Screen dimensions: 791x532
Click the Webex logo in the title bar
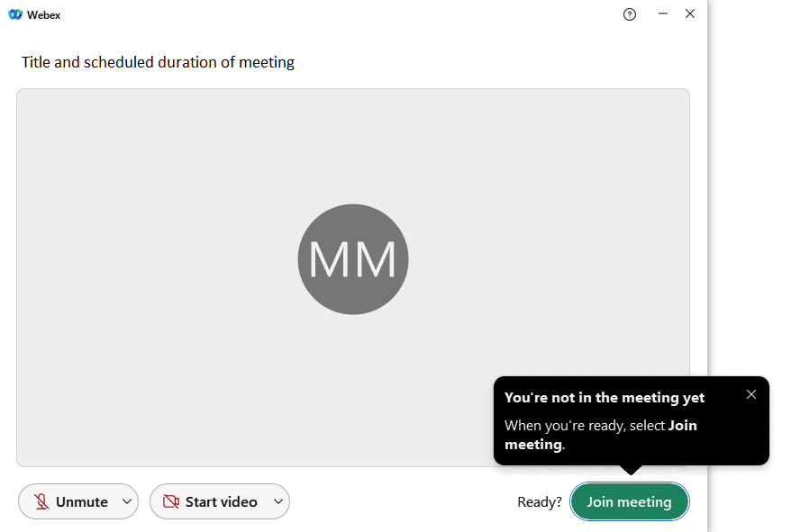tap(15, 14)
